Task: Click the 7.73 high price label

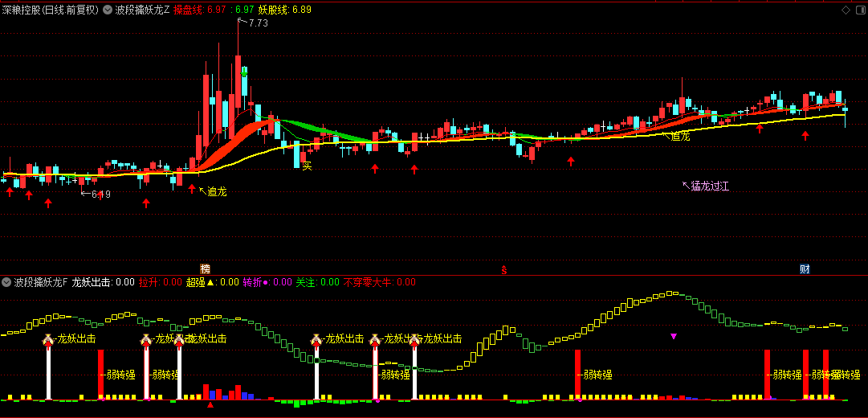Action: click(x=258, y=23)
